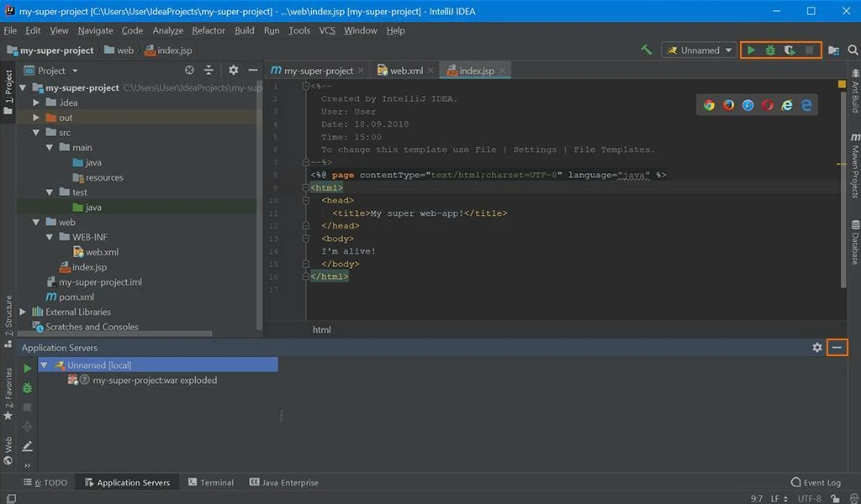Expand the .idea folder in project tree
This screenshot has width=861, height=504.
[x=36, y=102]
